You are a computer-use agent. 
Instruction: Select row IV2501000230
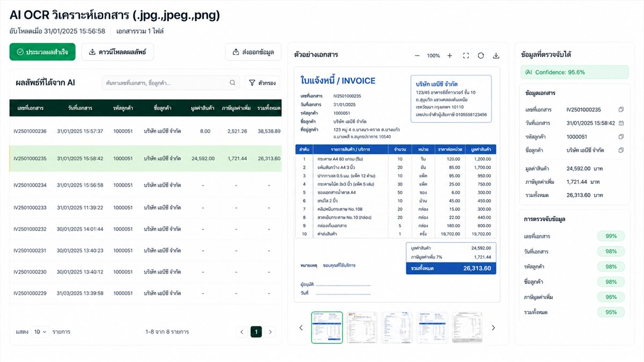[x=145, y=272]
